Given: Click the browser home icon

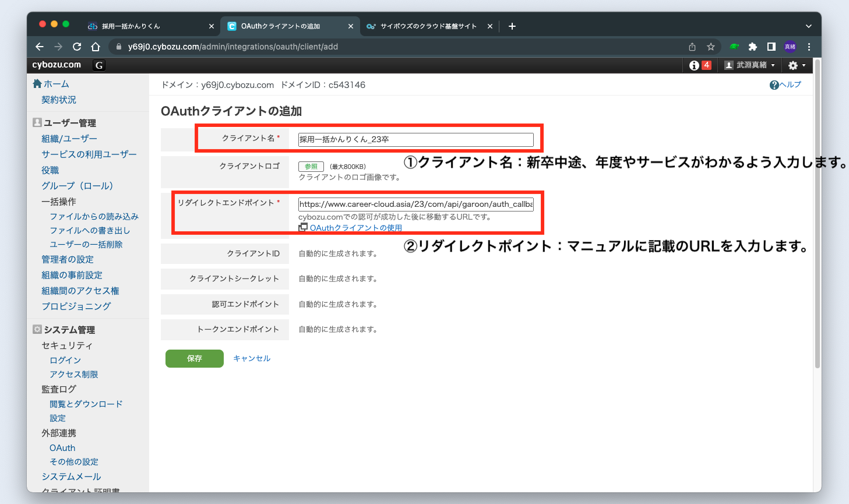Looking at the screenshot, I should pos(96,47).
